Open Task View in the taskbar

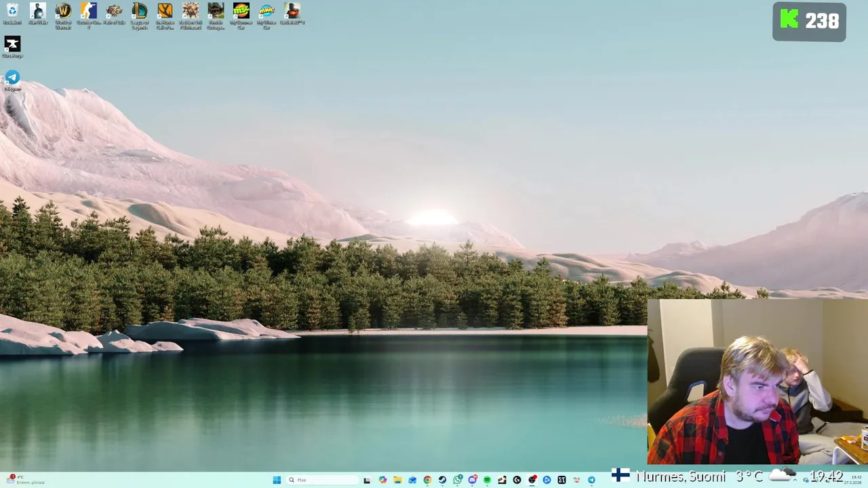tap(367, 480)
